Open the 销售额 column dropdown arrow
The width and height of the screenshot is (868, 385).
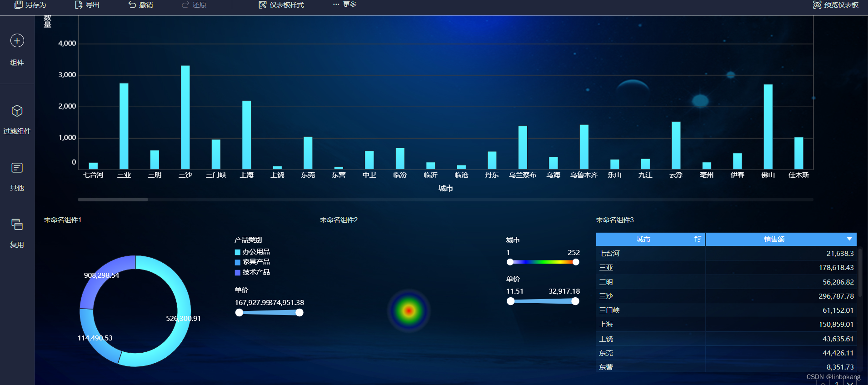tap(849, 239)
